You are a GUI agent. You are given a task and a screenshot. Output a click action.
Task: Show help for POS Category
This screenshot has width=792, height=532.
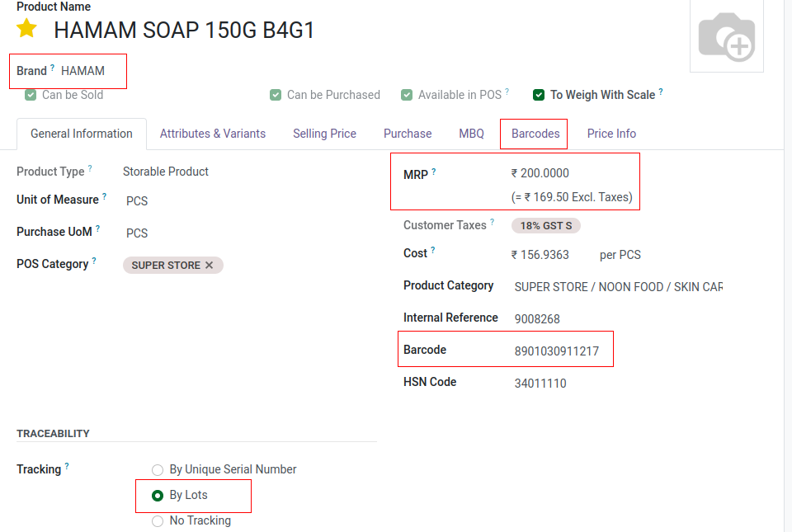click(94, 261)
